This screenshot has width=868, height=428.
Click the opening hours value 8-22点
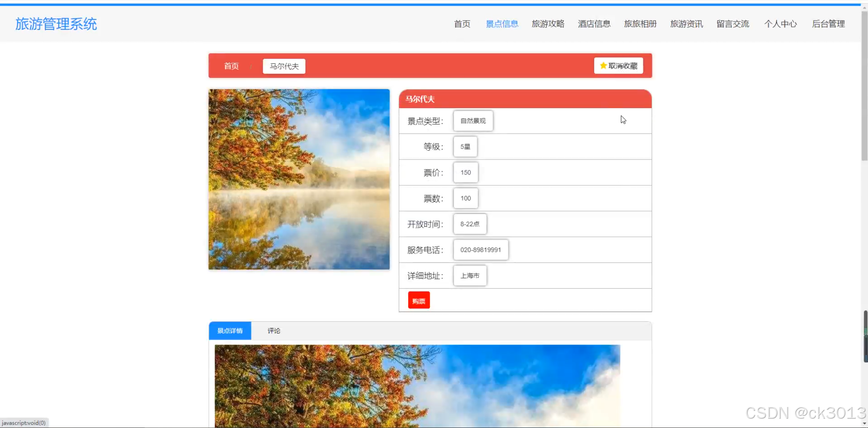click(470, 224)
